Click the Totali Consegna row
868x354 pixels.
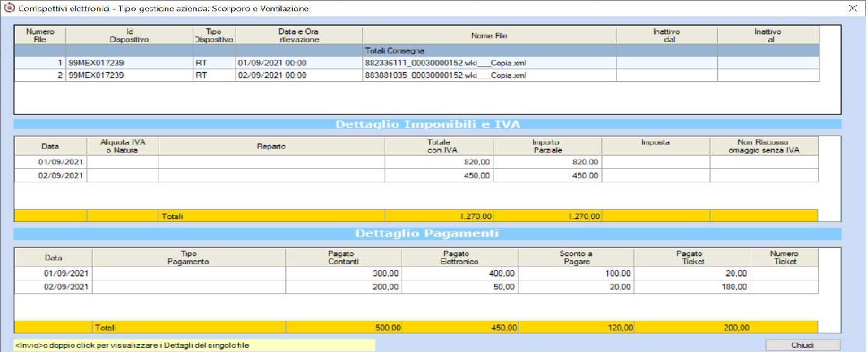[x=417, y=50]
